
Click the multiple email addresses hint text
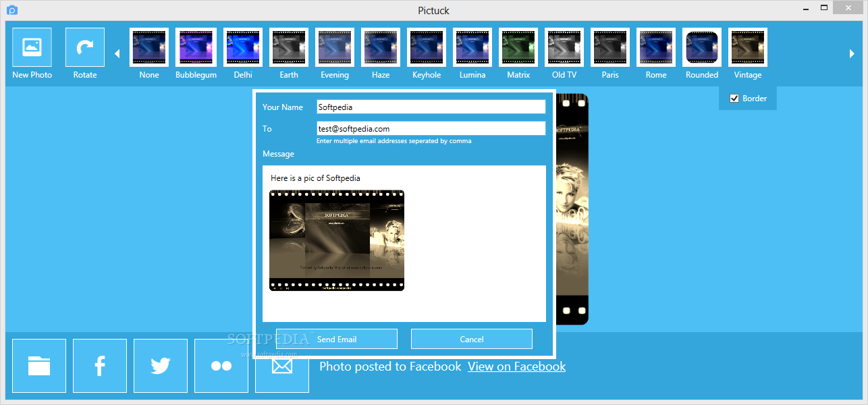[394, 141]
